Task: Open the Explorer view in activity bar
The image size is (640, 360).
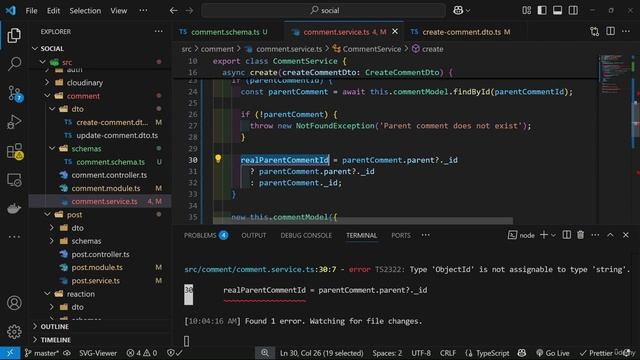Action: (x=14, y=36)
